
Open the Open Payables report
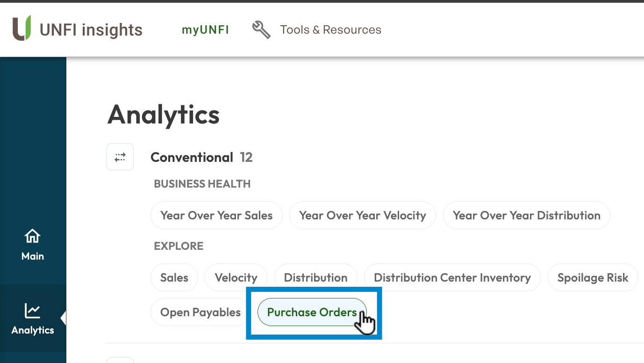[x=200, y=312]
